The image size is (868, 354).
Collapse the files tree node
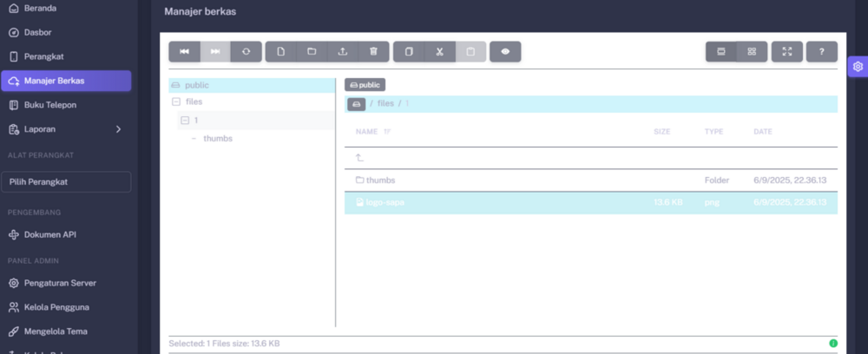pos(176,102)
